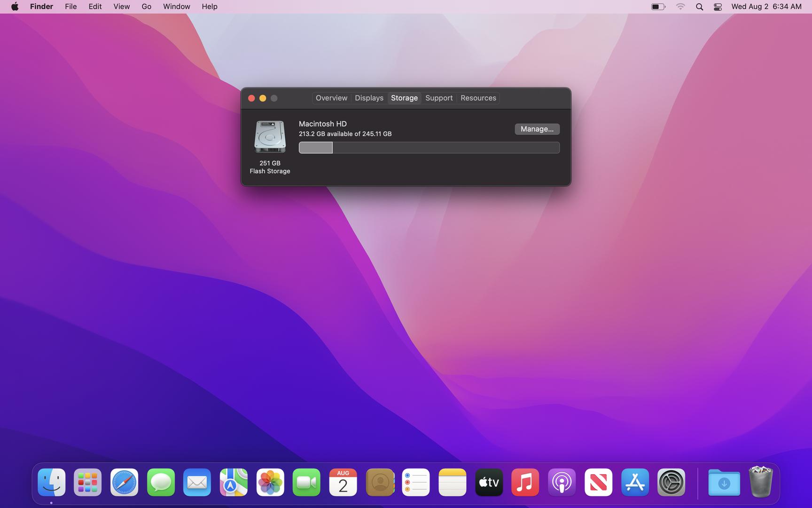Screen dimensions: 812x508
Task: Open the News app in Dock
Action: [x=598, y=482]
